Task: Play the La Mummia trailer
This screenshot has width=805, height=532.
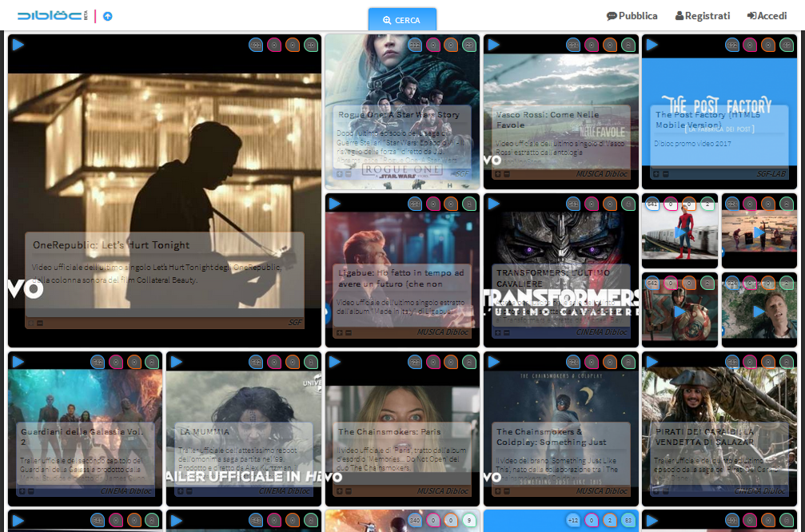Action: tap(177, 362)
